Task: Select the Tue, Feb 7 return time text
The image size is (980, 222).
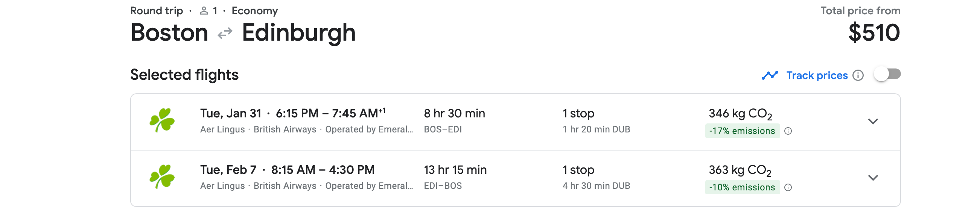Action: point(323,170)
